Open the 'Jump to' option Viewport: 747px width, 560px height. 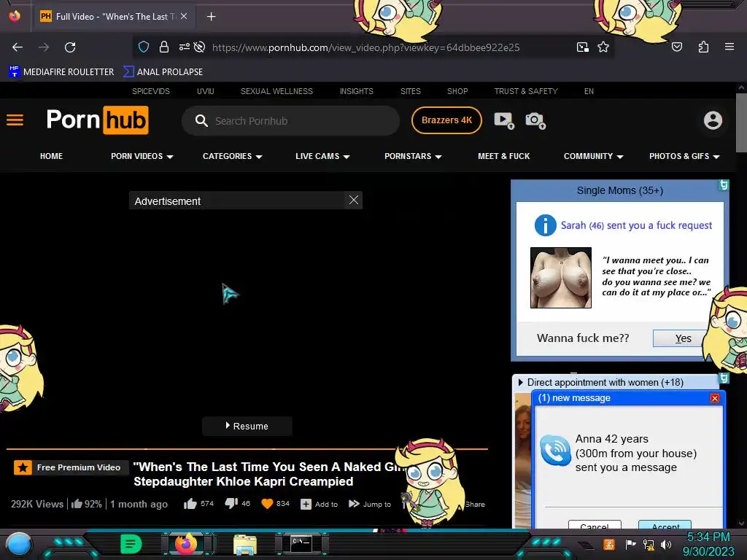coord(370,504)
